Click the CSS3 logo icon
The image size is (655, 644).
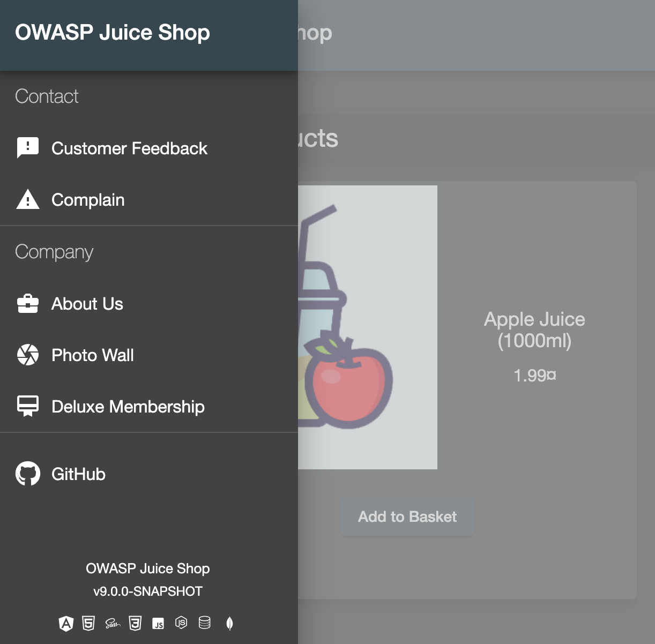click(x=135, y=623)
